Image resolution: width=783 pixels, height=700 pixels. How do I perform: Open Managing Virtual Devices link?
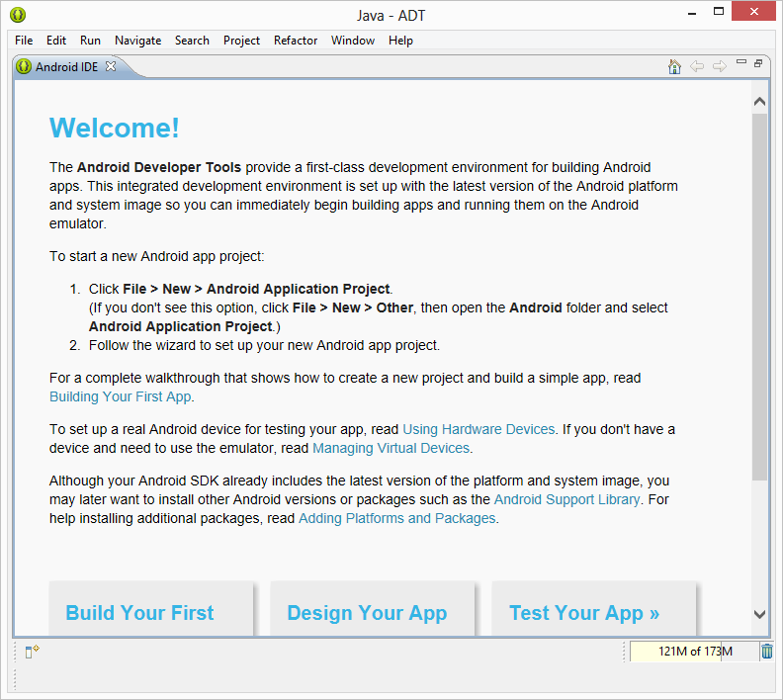391,448
